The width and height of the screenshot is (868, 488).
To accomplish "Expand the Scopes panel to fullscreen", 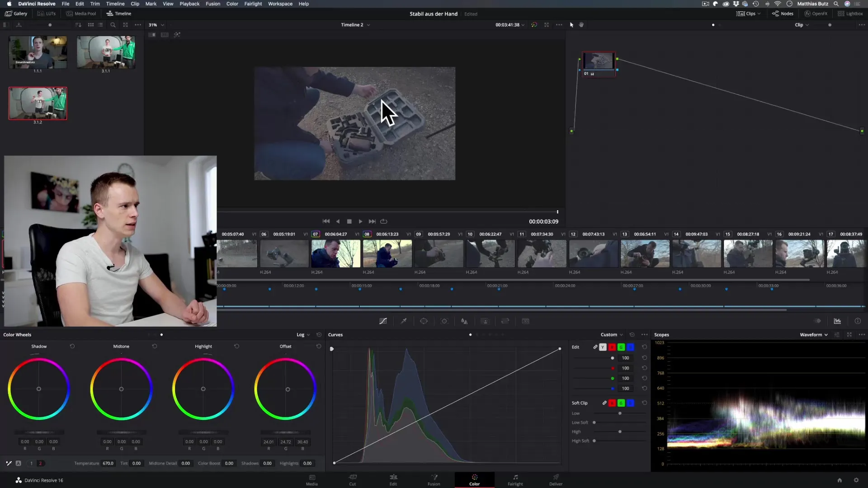I will point(849,335).
